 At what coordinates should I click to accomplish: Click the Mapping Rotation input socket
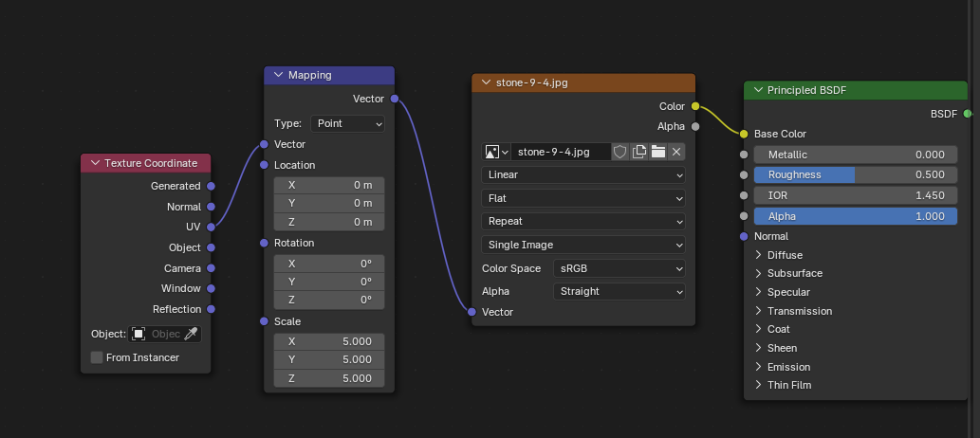tap(264, 243)
